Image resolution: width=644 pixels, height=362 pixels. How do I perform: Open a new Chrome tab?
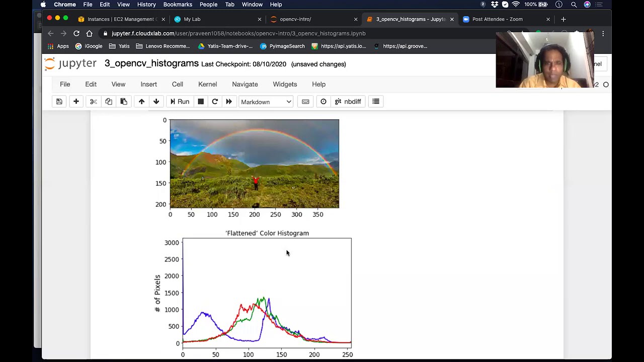tap(563, 19)
